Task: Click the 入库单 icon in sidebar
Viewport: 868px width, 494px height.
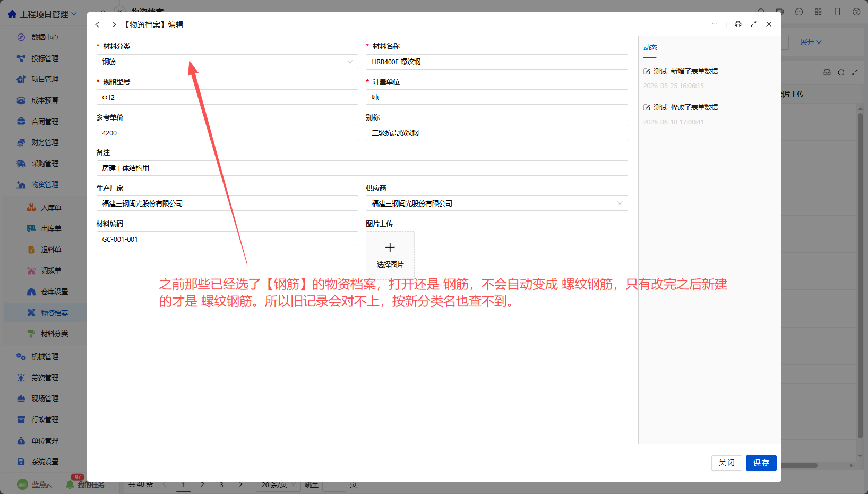Action: click(x=31, y=208)
